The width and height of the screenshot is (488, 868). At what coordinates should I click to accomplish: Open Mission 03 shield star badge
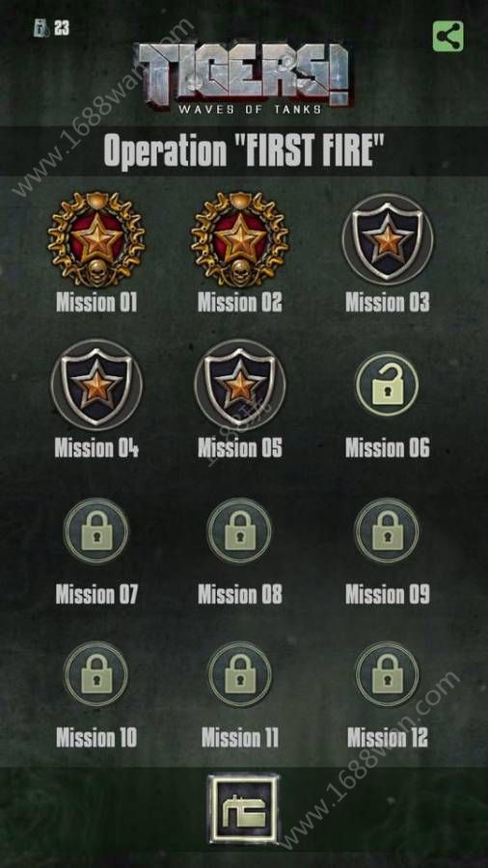coord(388,240)
